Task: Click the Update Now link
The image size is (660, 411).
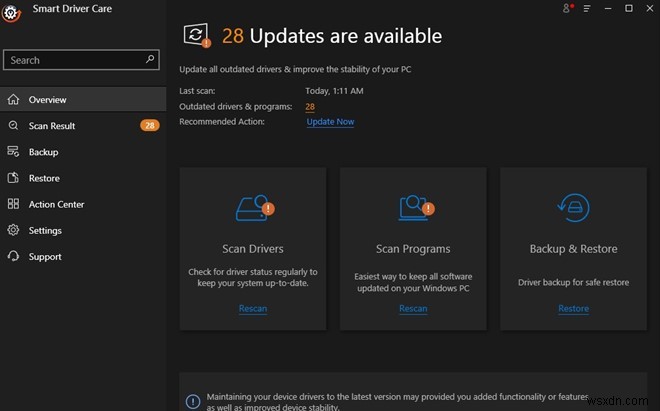Action: 330,122
